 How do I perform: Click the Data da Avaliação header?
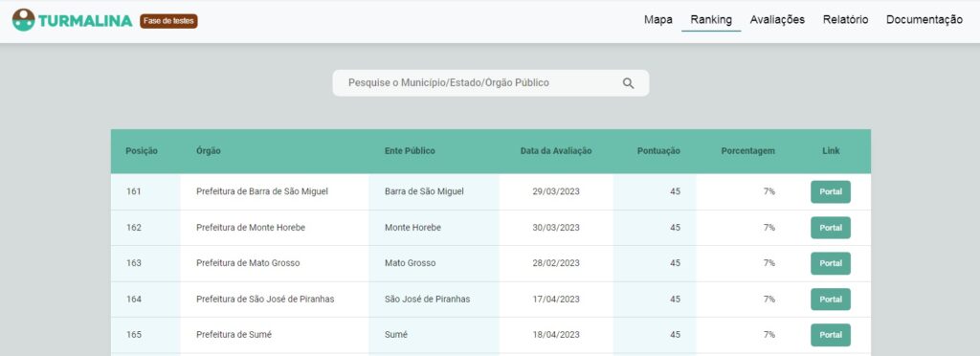click(556, 150)
